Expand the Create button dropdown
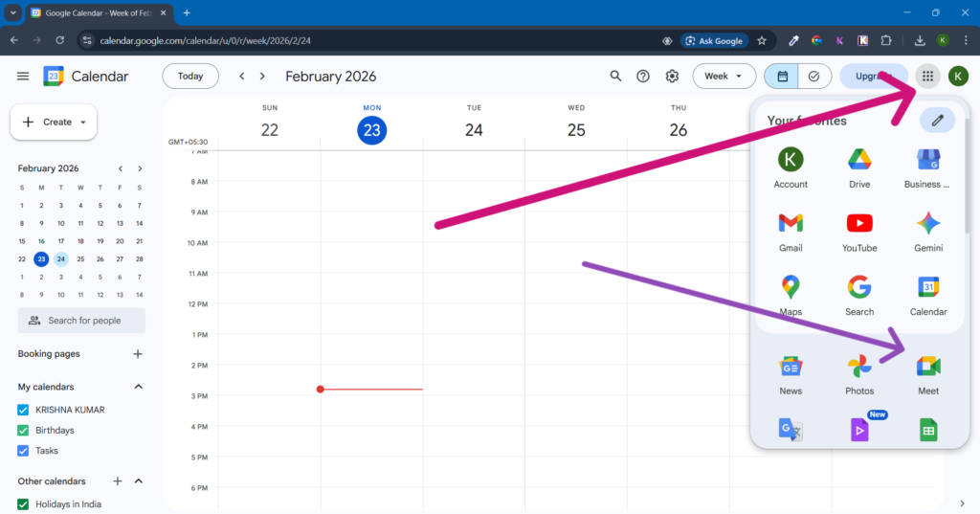Image resolution: width=980 pixels, height=514 pixels. [x=83, y=123]
